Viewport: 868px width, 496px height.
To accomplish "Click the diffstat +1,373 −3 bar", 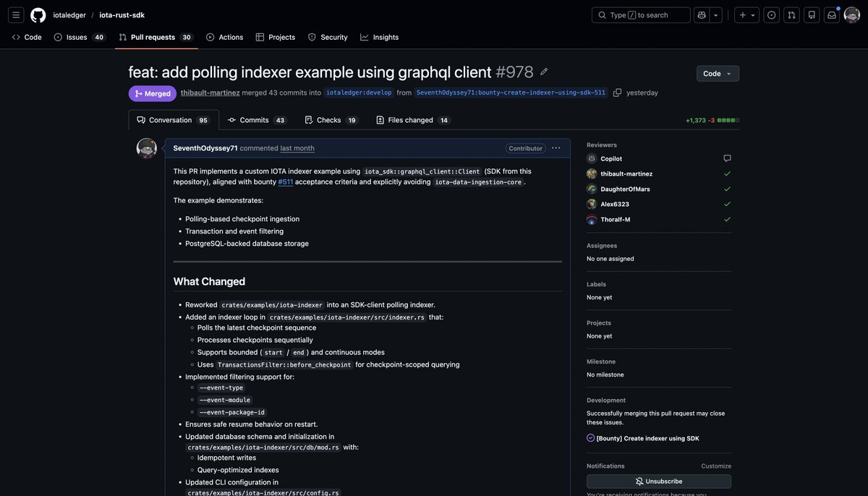I will (x=712, y=120).
